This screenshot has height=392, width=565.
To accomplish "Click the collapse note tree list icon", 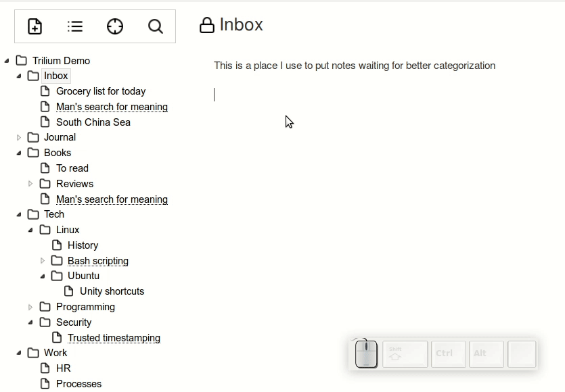I will coord(75,26).
